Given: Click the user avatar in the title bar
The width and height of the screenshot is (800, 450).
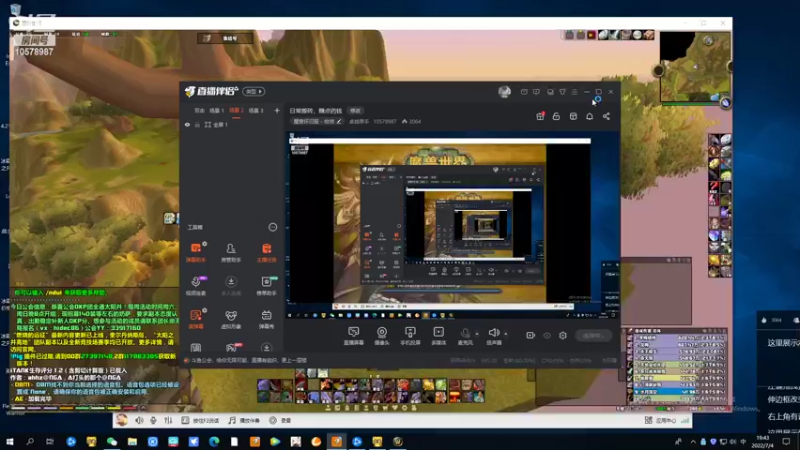Looking at the screenshot, I should click(x=504, y=92).
